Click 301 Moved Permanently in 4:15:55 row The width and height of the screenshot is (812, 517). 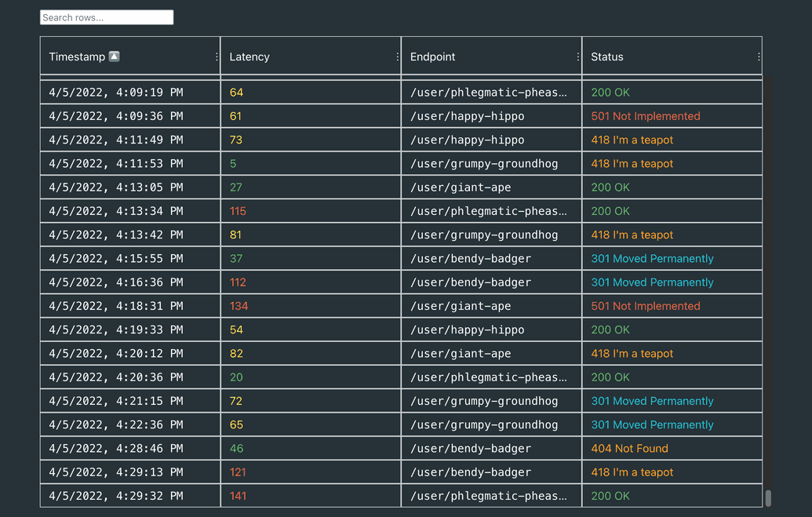652,259
